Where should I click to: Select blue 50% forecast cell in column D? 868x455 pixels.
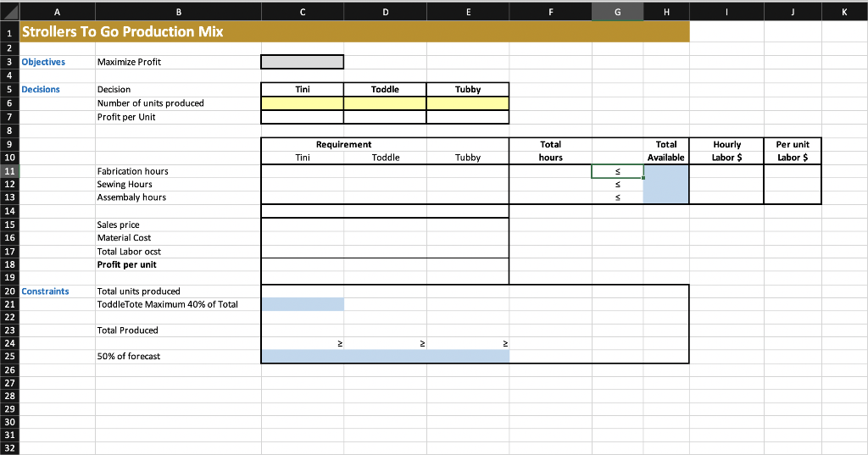tap(385, 356)
